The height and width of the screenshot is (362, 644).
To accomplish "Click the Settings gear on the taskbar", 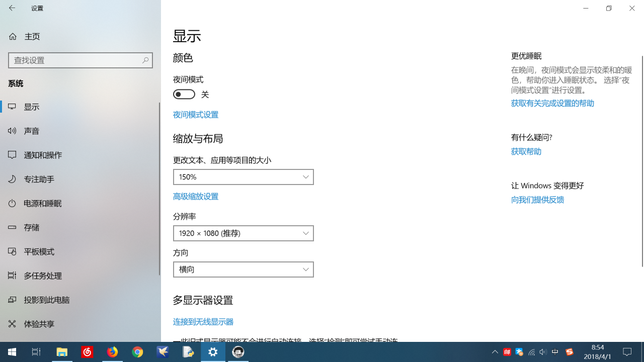I will [213, 352].
